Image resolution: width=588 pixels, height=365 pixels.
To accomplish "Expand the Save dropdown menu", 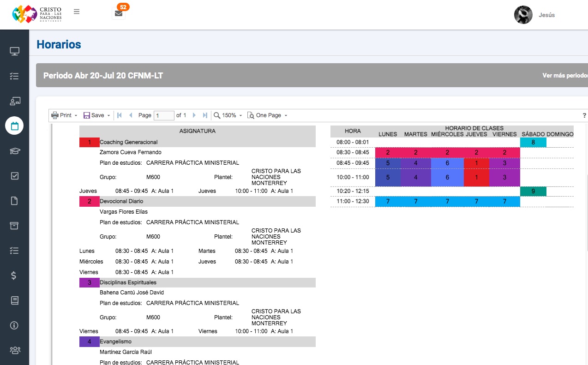I will pos(96,115).
